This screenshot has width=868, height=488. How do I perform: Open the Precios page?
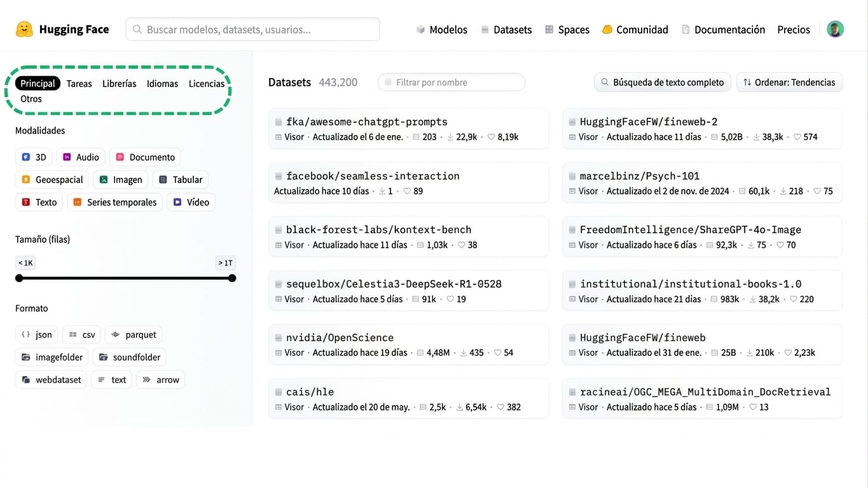coord(794,30)
